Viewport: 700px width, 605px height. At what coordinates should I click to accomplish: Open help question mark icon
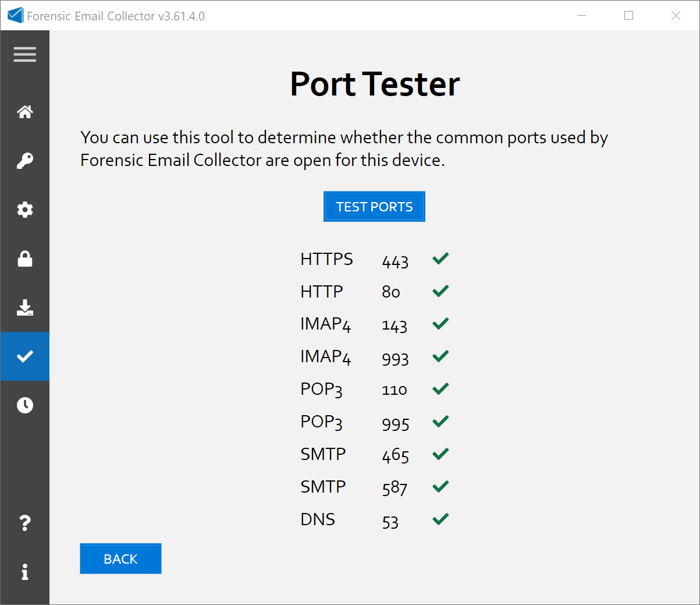[x=24, y=523]
